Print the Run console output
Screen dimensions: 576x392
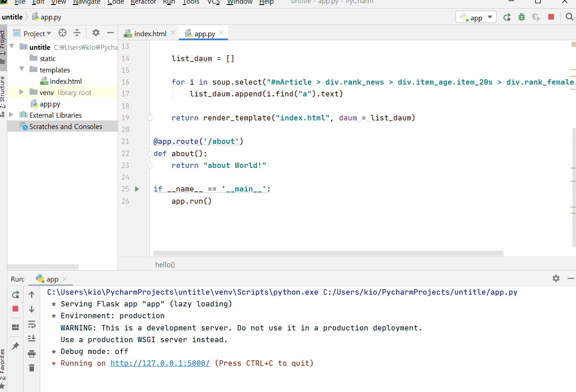(31, 354)
